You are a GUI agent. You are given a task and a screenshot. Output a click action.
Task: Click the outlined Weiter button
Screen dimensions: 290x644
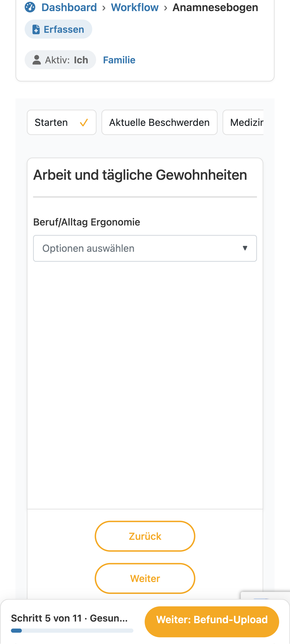click(145, 578)
